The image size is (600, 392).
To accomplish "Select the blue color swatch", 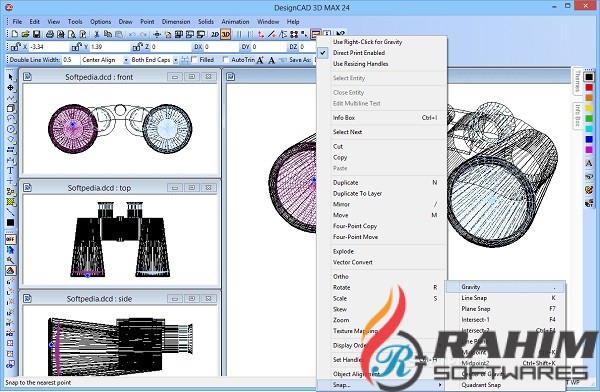I will coord(589,139).
